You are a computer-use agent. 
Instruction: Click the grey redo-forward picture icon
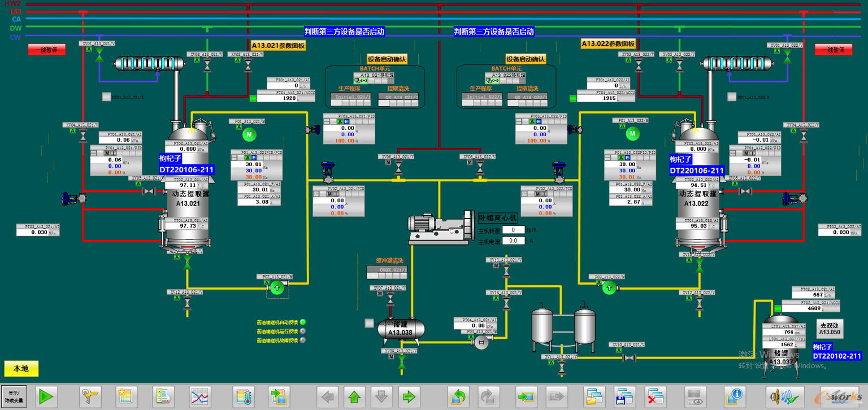489,396
